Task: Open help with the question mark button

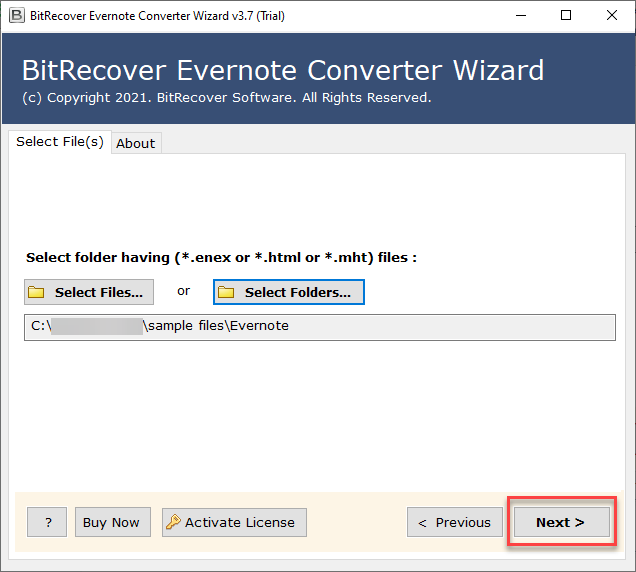Action: click(x=47, y=522)
